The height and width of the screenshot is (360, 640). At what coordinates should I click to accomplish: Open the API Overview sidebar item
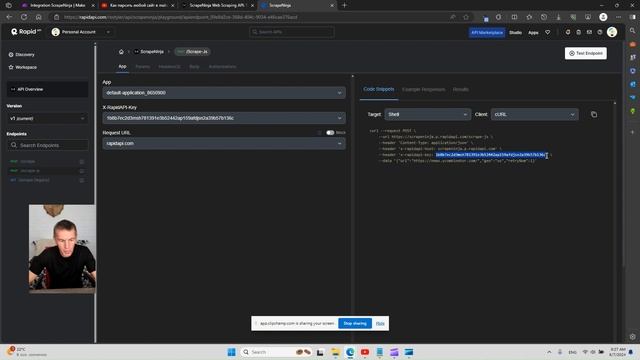(47, 89)
